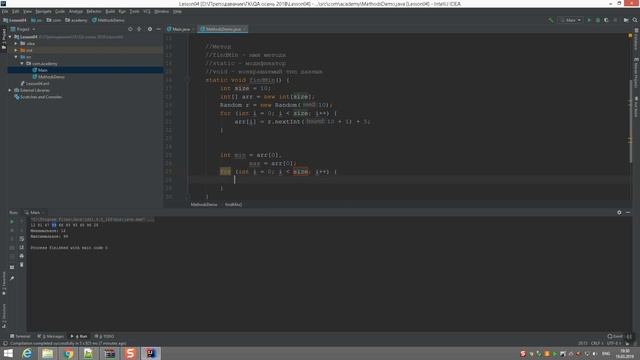
Task: Open the Analyze menu
Action: pos(76,11)
